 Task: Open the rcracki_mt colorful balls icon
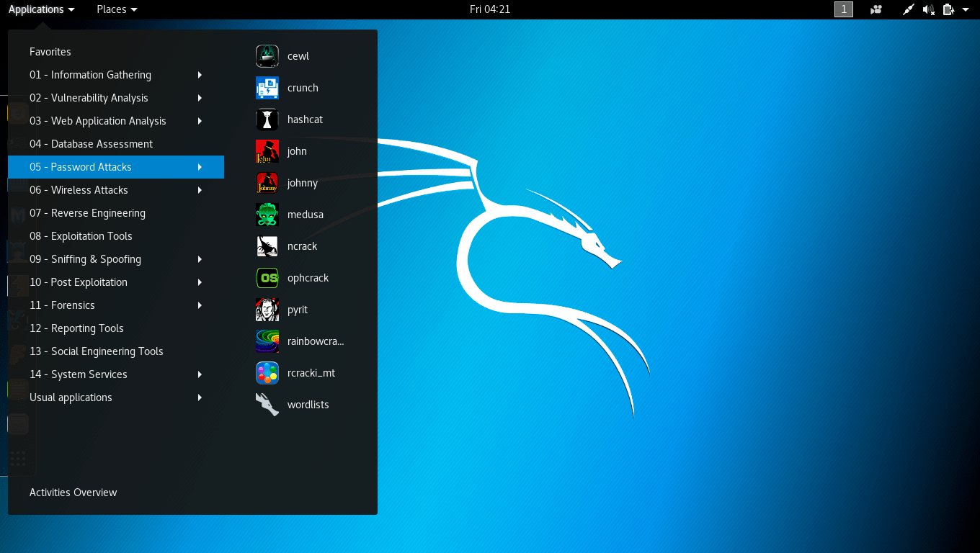coord(267,373)
